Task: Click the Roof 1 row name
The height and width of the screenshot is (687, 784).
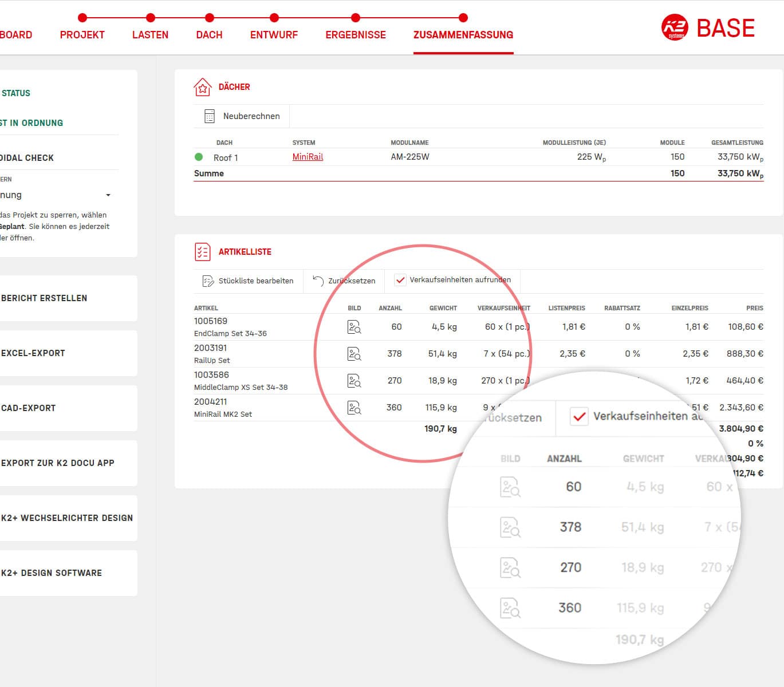Action: click(226, 158)
